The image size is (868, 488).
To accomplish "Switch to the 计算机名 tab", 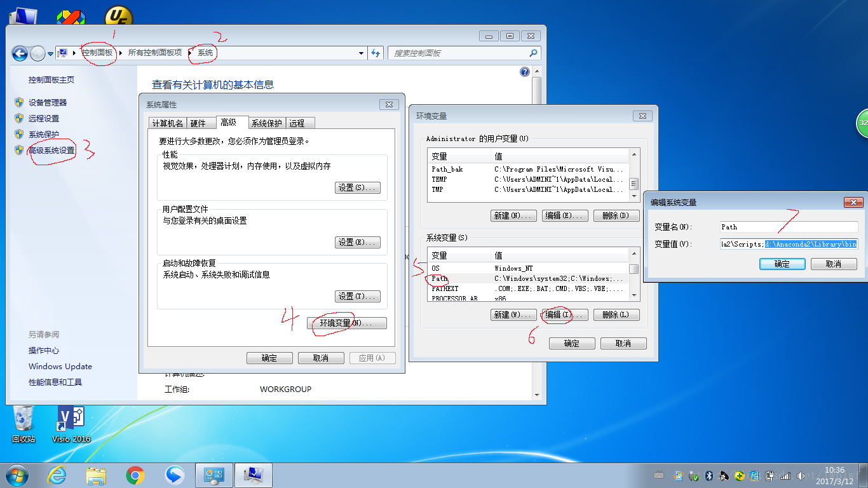I will [x=167, y=123].
